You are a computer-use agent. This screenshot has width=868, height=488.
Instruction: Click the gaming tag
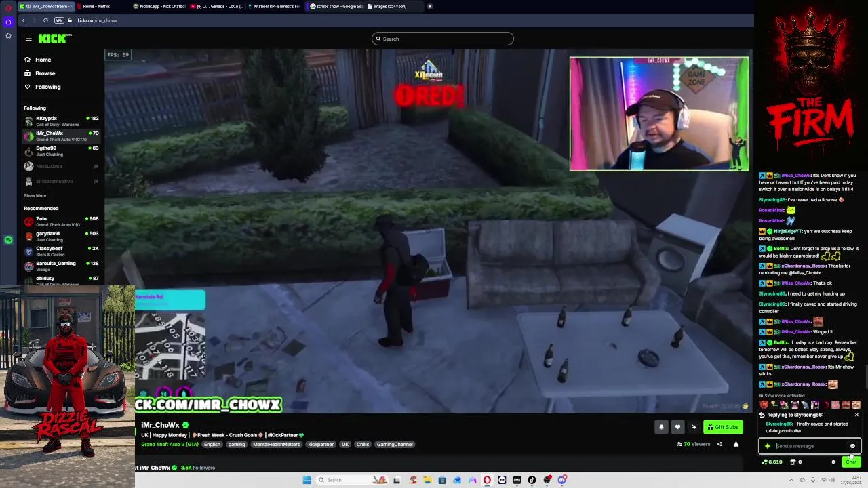pyautogui.click(x=237, y=444)
